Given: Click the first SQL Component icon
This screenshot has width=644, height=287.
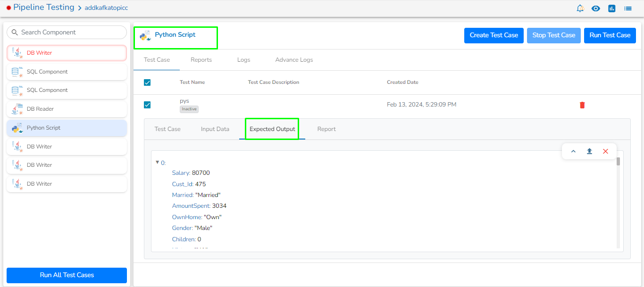Looking at the screenshot, I should [17, 72].
